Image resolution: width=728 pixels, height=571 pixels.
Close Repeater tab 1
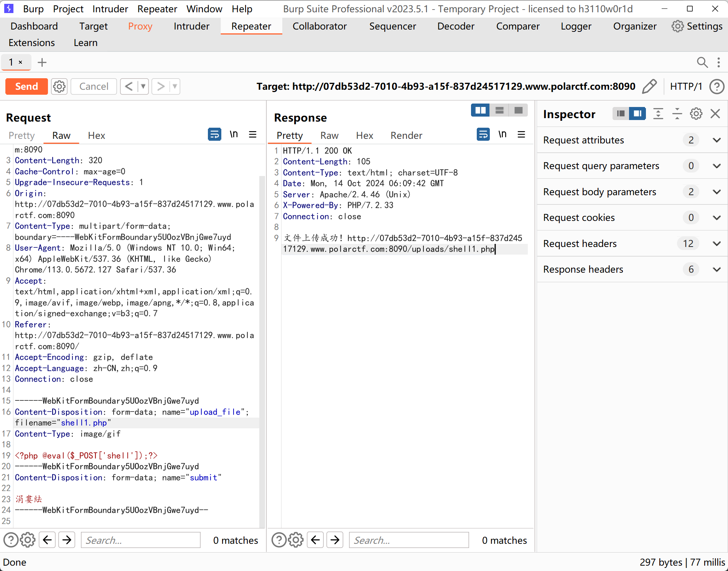20,62
